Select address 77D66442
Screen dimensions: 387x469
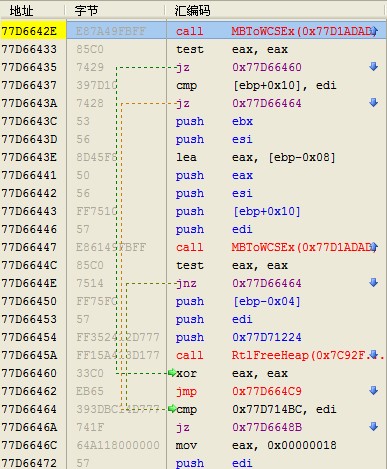[x=29, y=193]
